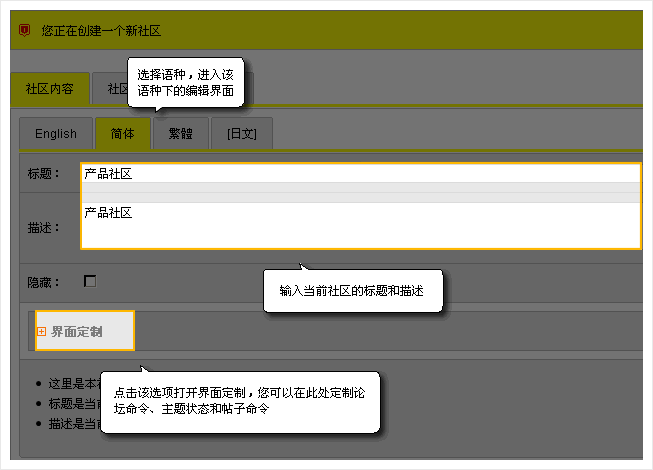Switch to the [日文] language tab
653x470 pixels.
242,133
